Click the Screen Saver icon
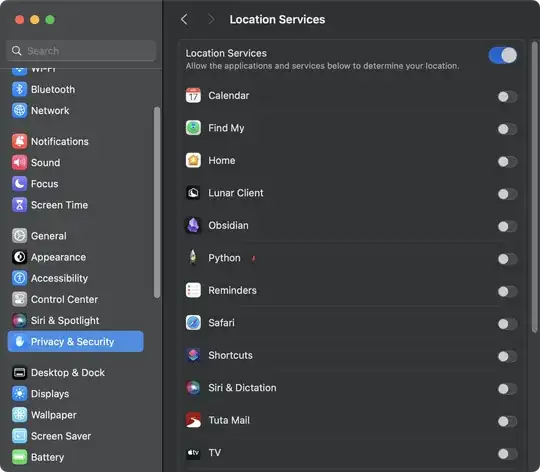This screenshot has width=540, height=472. [19, 436]
